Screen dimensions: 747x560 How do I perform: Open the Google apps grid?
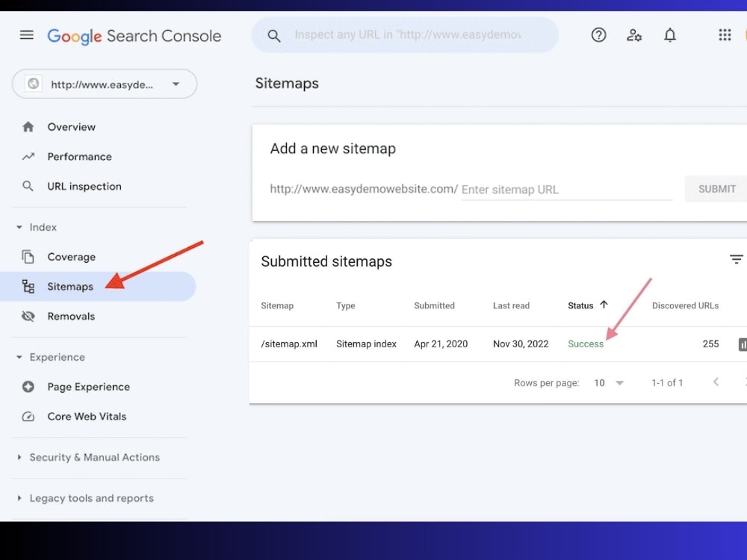pos(725,35)
